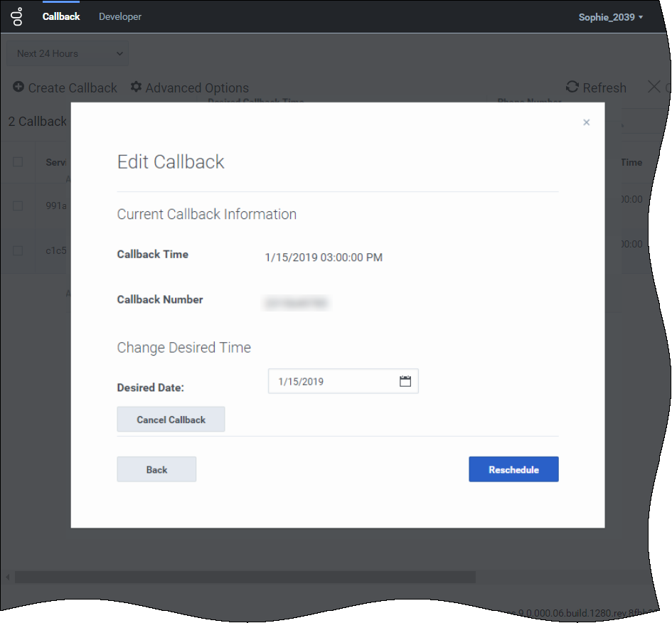
Task: Open Advanced Options gear icon
Action: (x=136, y=87)
